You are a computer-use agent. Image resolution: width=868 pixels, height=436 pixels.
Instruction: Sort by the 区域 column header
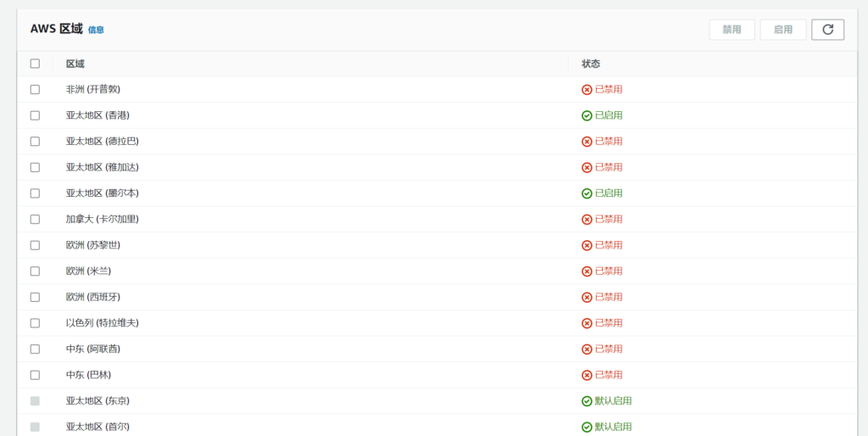point(75,64)
